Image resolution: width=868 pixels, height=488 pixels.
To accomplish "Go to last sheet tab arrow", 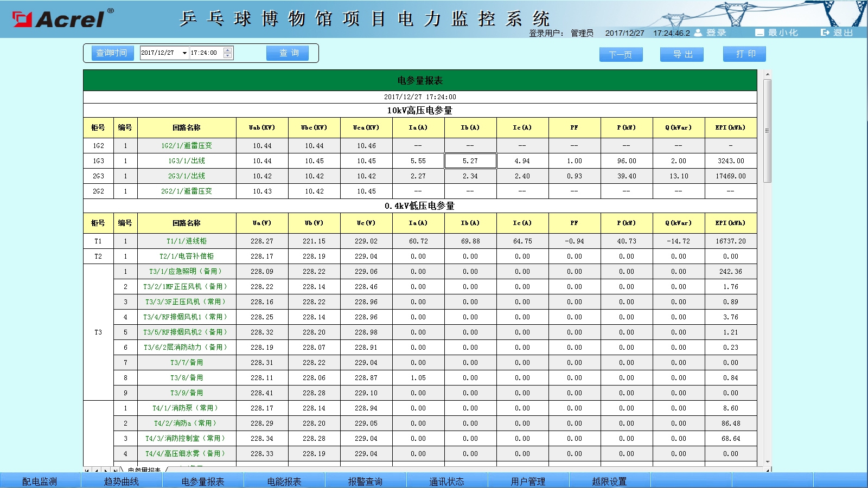I will tap(115, 470).
